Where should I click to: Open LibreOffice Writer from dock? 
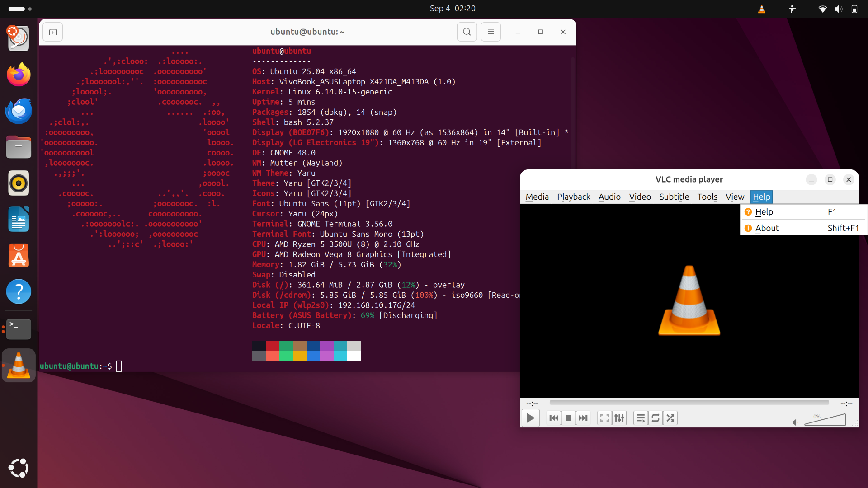coord(19,219)
